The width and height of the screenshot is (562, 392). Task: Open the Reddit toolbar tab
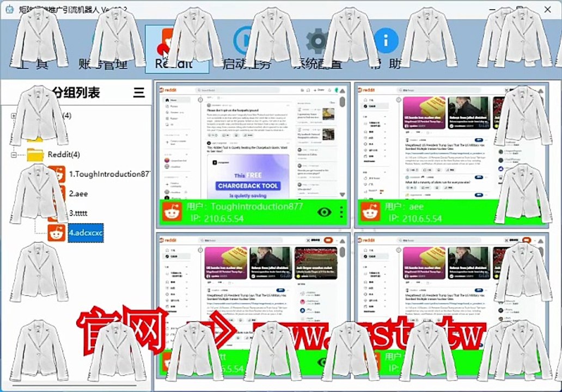pyautogui.click(x=176, y=49)
